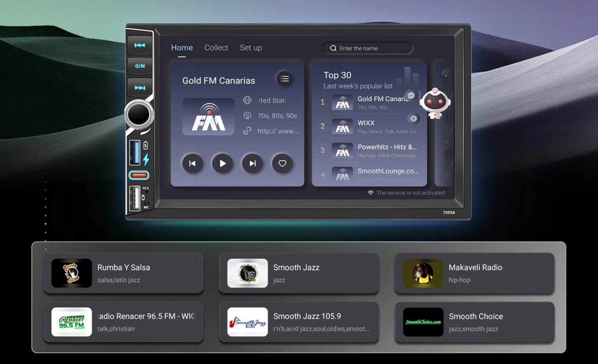Open the Rumba Y Salsa station card

(x=123, y=273)
